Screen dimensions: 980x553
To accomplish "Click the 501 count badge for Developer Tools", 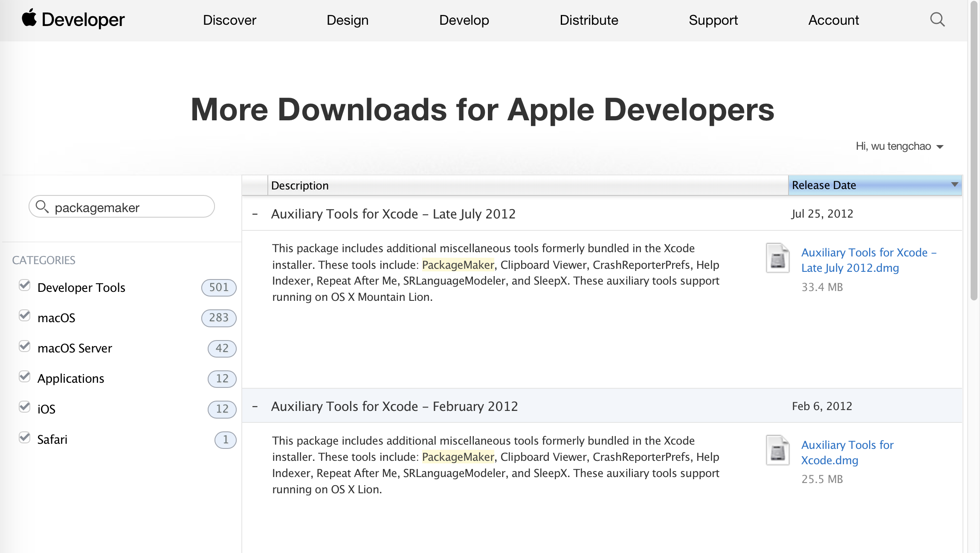I will (218, 288).
